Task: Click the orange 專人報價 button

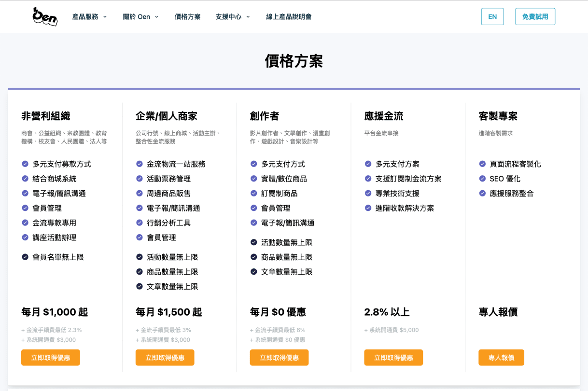Action: click(501, 358)
